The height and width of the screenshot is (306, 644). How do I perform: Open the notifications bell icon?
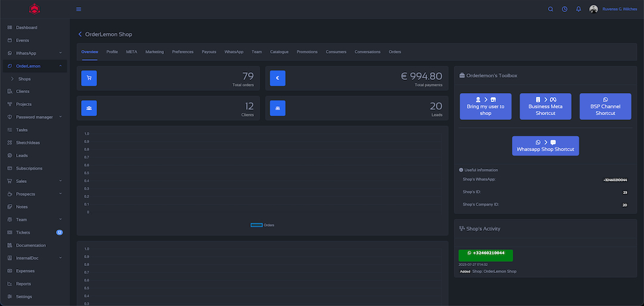click(578, 9)
